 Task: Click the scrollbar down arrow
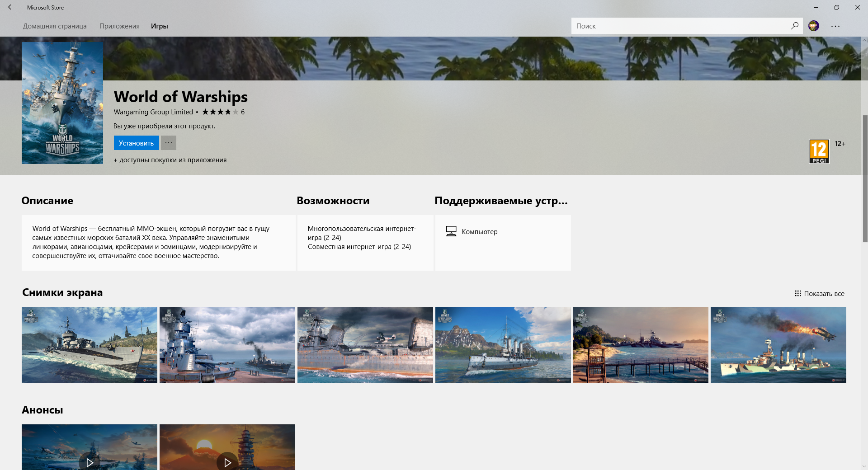865,466
